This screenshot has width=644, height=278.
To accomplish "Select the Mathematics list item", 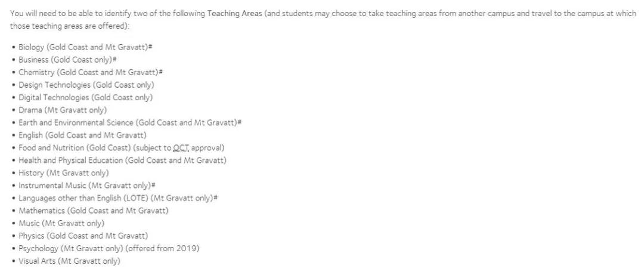I will (94, 211).
